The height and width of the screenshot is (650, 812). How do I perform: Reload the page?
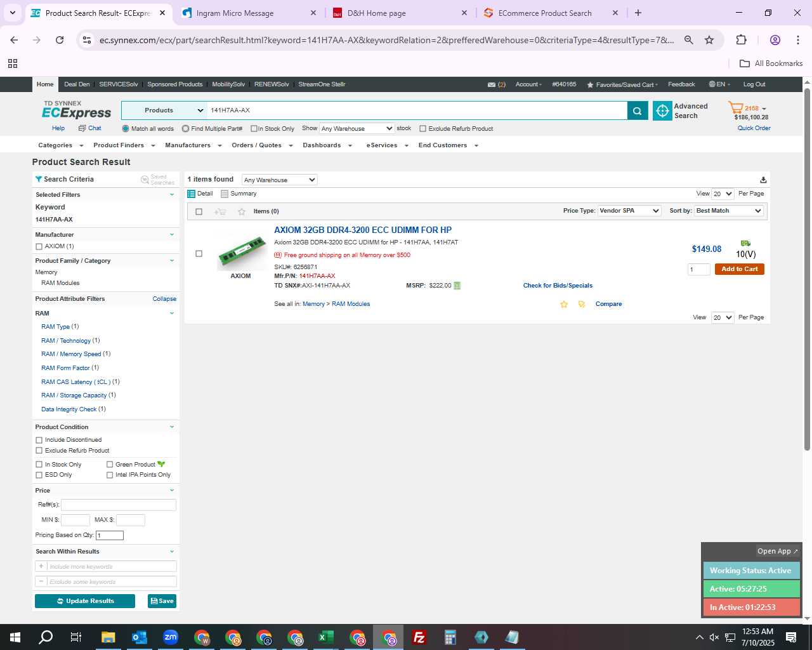[60, 40]
